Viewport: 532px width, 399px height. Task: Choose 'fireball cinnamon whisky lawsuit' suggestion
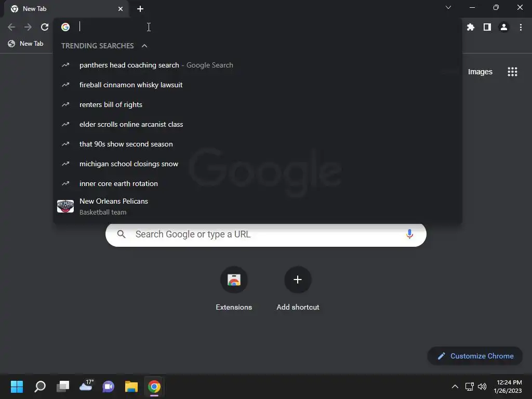coord(258,85)
